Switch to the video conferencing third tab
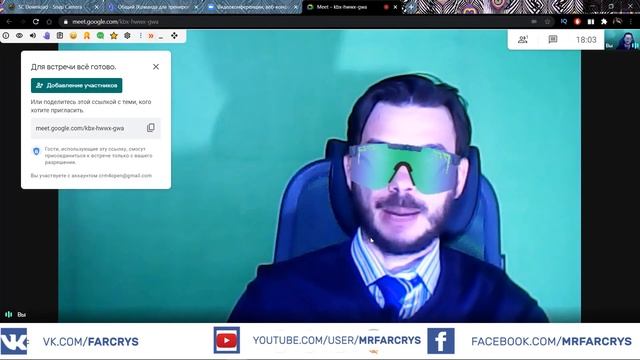640x360 pixels. (x=252, y=7)
